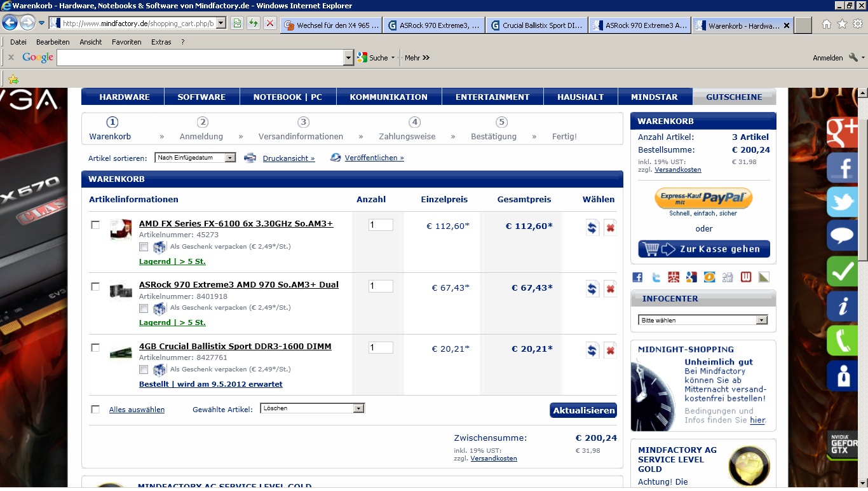Click the 'Zur Kasse gehen' checkout button
This screenshot has width=868, height=491.
click(x=704, y=249)
